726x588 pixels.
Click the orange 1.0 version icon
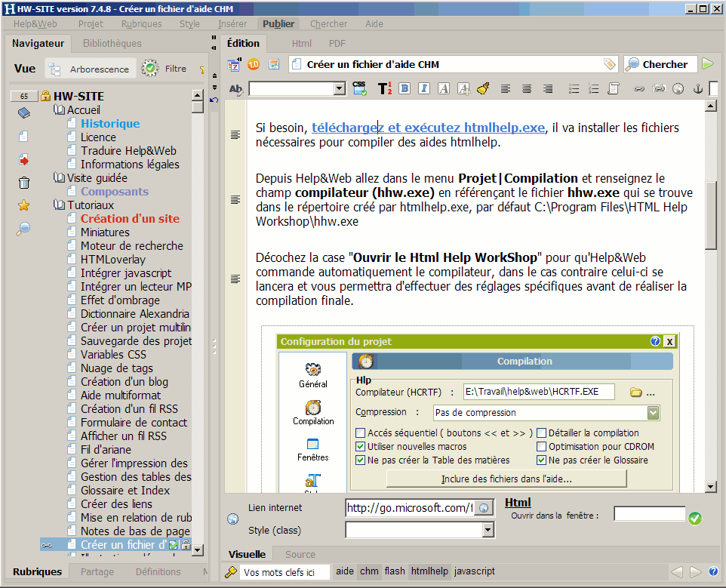[254, 65]
